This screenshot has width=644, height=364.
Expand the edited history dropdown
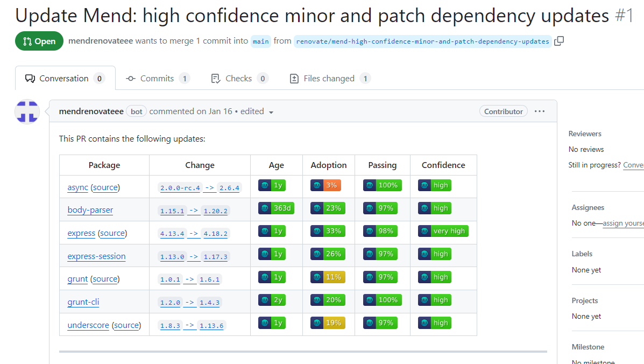[271, 112]
